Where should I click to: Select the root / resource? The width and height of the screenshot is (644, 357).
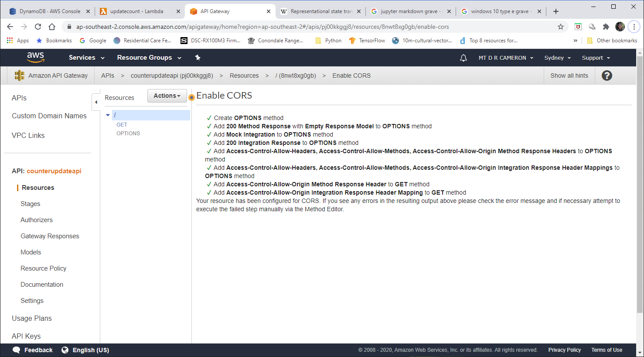coord(151,115)
